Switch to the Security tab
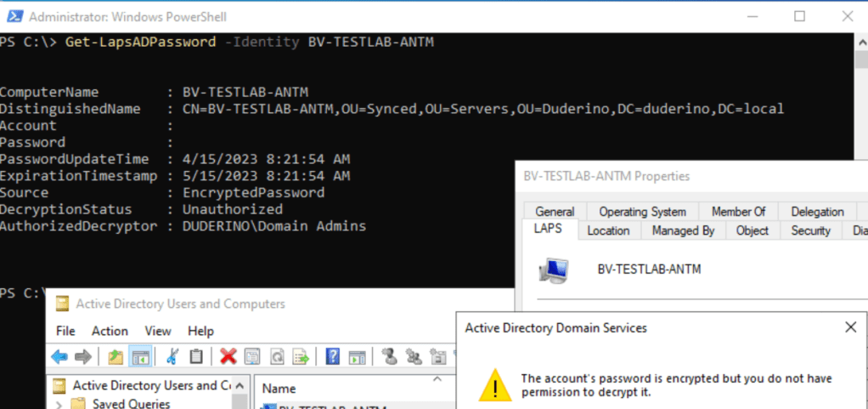The width and height of the screenshot is (868, 409). [x=810, y=230]
